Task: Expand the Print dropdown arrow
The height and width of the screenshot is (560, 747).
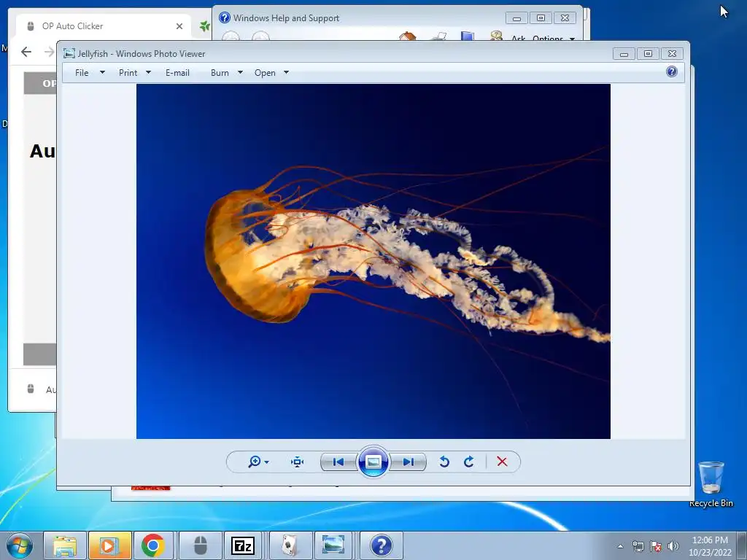Action: click(148, 72)
